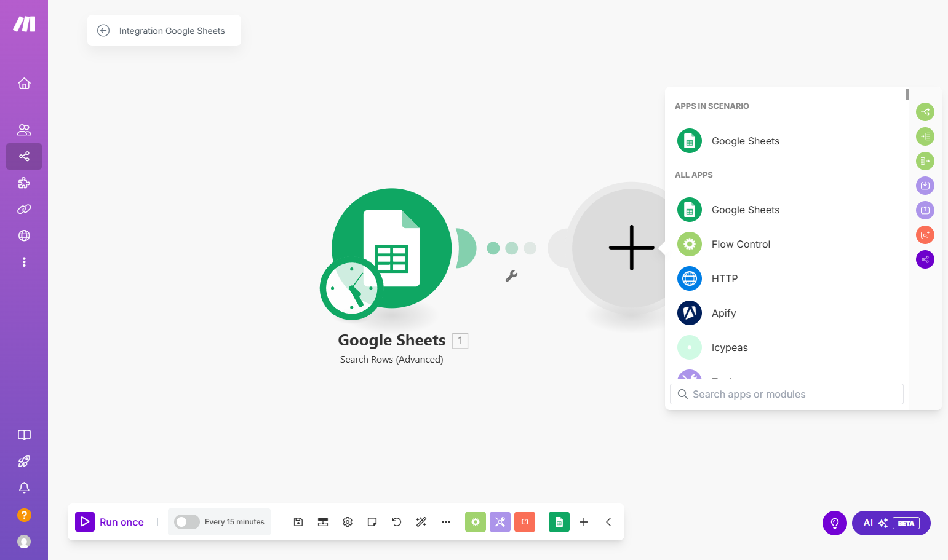This screenshot has width=948, height=560.
Task: Click the purple download-box shortcut icon
Action: point(925,186)
